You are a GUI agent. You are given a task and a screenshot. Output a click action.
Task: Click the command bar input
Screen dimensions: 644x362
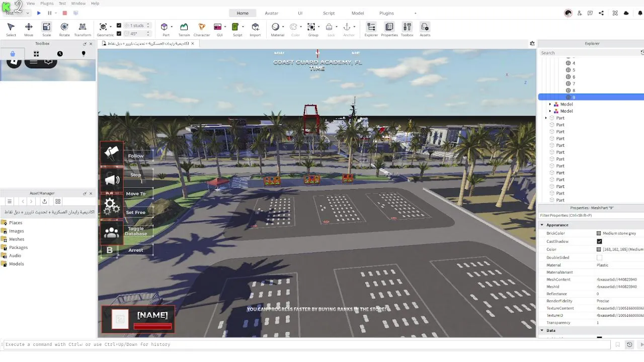(307, 344)
